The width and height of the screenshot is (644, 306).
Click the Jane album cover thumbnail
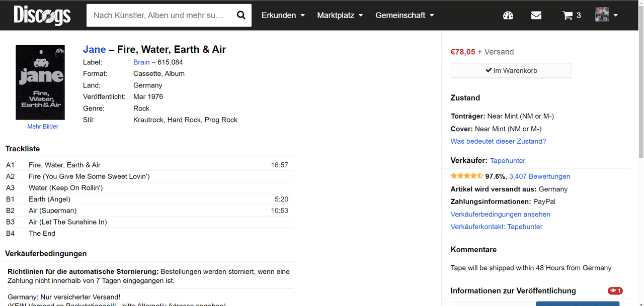click(x=40, y=82)
